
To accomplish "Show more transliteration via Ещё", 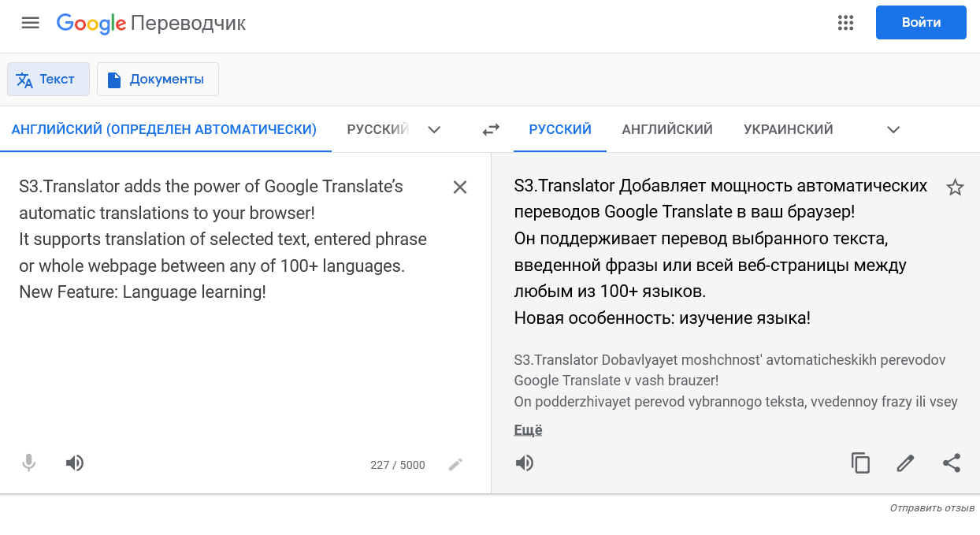I will [528, 430].
